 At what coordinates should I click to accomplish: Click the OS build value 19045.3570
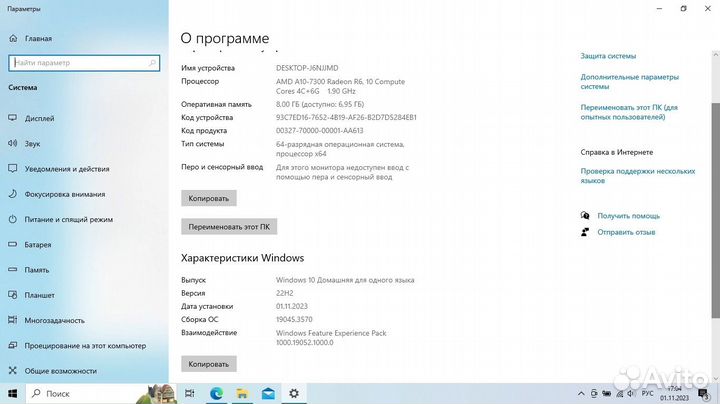(294, 319)
